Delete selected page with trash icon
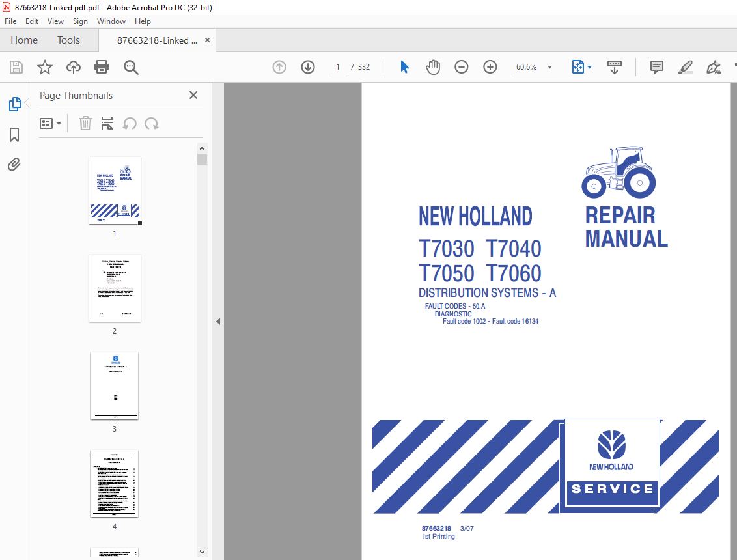Image resolution: width=737 pixels, height=560 pixels. pyautogui.click(x=85, y=124)
